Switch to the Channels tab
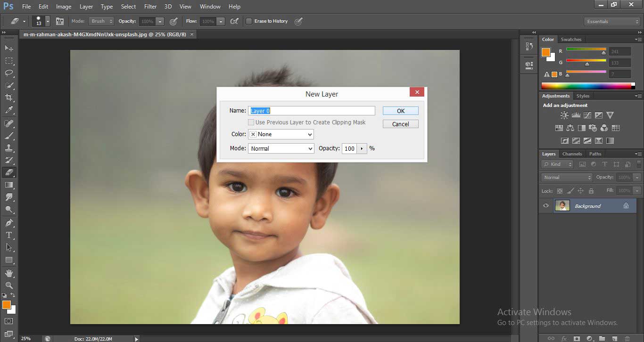The height and width of the screenshot is (342, 644). coord(572,154)
